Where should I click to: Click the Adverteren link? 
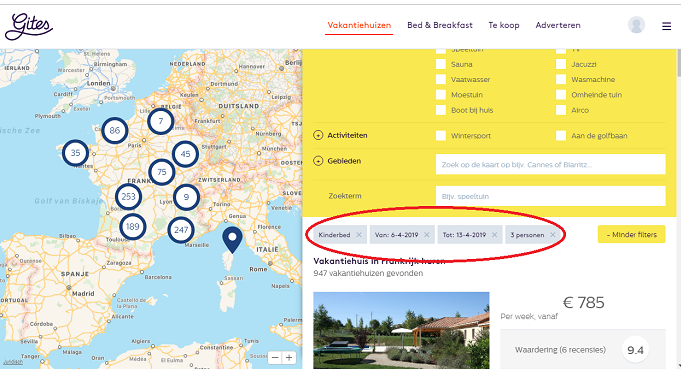(558, 25)
